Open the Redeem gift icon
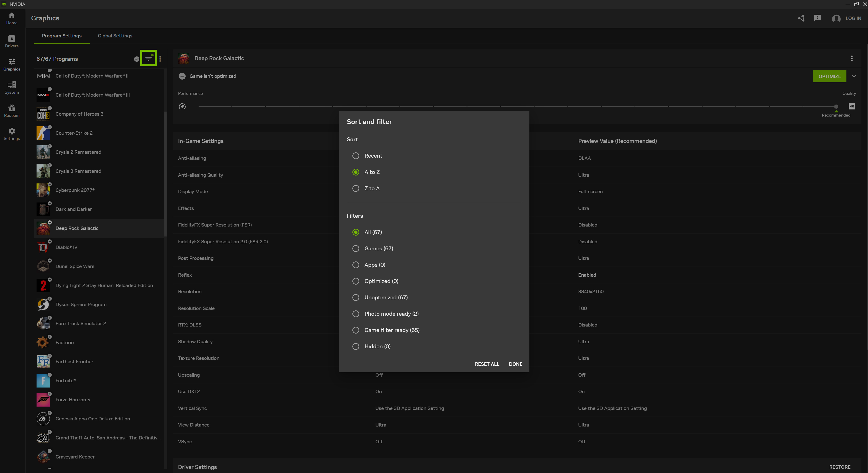Viewport: 868px width, 473px height. click(12, 111)
